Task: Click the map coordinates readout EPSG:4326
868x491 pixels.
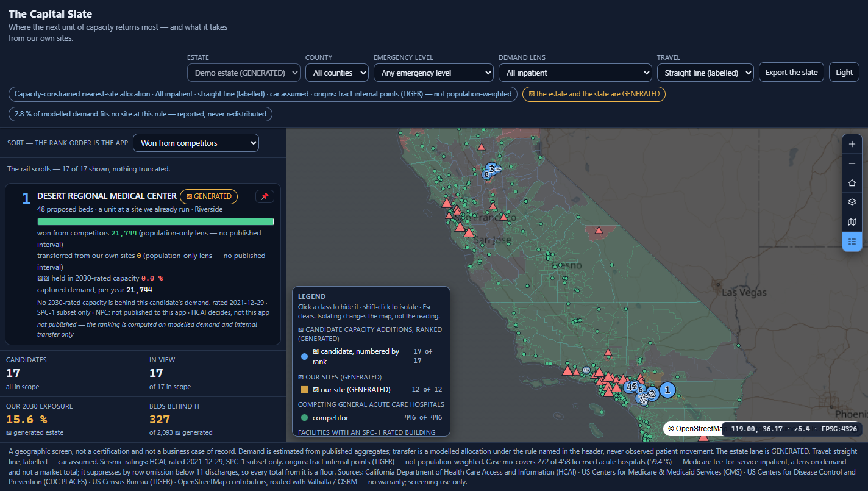Action: [x=792, y=429]
